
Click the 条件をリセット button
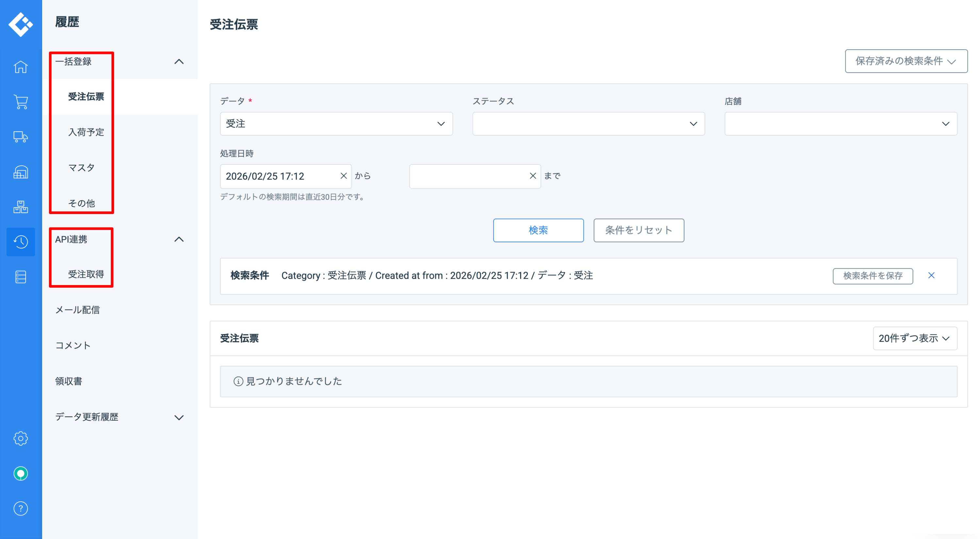click(x=638, y=230)
